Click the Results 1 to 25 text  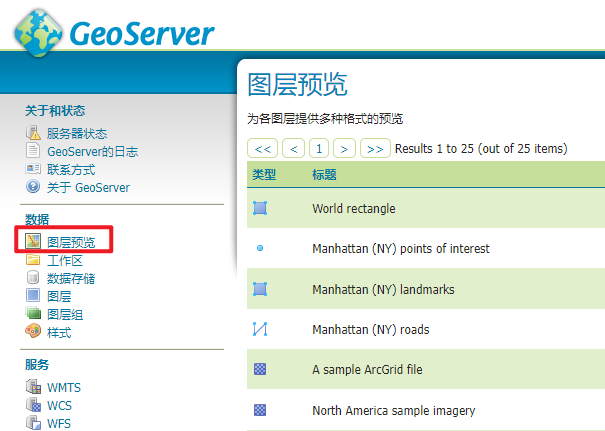(x=481, y=149)
